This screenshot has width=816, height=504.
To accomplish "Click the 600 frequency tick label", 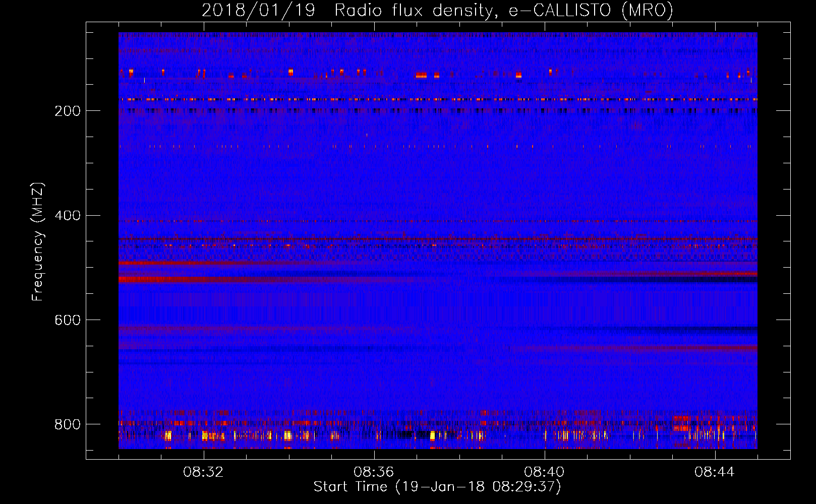I will pos(68,321).
